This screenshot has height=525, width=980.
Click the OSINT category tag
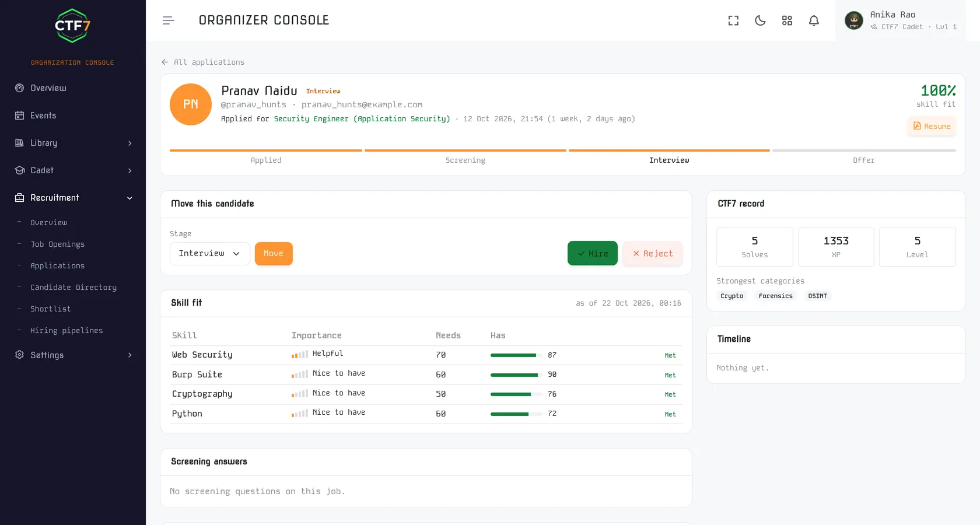pos(817,296)
